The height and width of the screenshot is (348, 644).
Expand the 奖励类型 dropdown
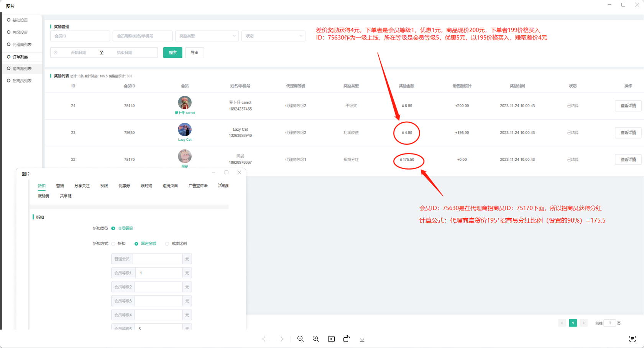[207, 36]
